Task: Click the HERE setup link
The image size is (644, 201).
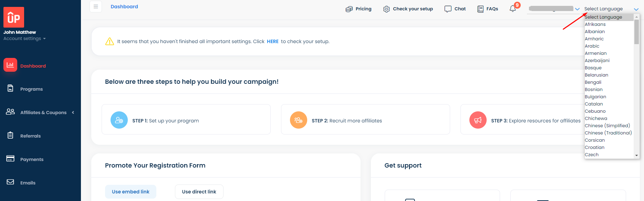Action: (272, 41)
